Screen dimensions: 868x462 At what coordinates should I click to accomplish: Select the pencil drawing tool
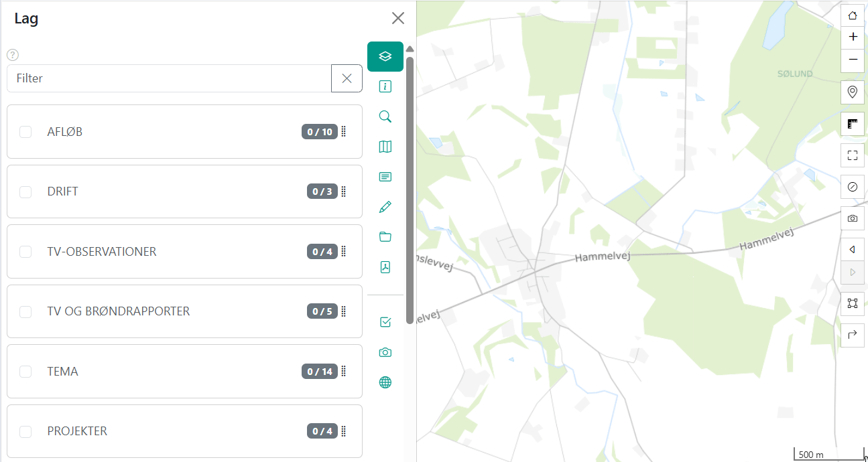pos(385,207)
